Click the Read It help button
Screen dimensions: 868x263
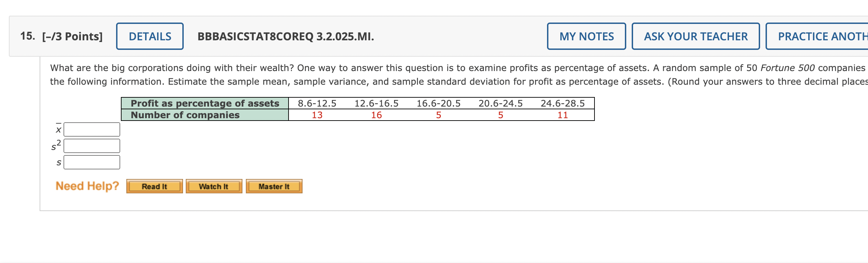154,186
